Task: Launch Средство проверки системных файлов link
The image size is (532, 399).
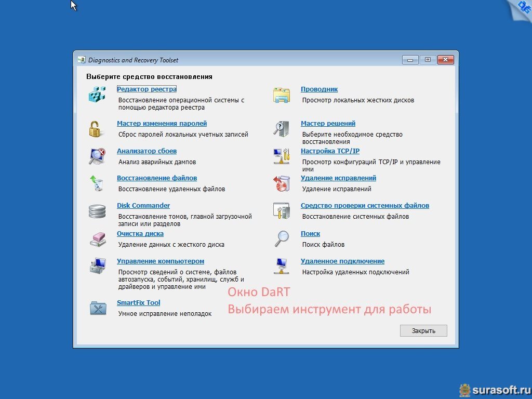Action: (365, 206)
